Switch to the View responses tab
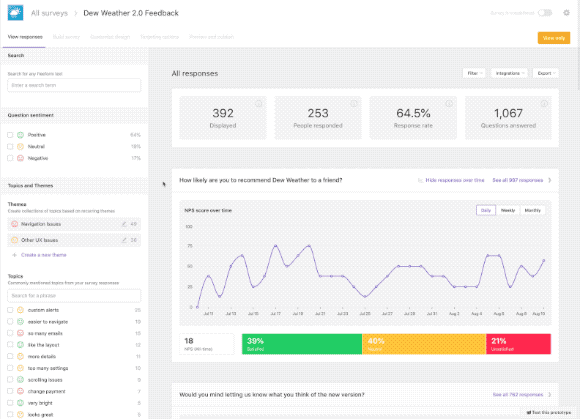Image resolution: width=580 pixels, height=419 pixels. pos(25,37)
